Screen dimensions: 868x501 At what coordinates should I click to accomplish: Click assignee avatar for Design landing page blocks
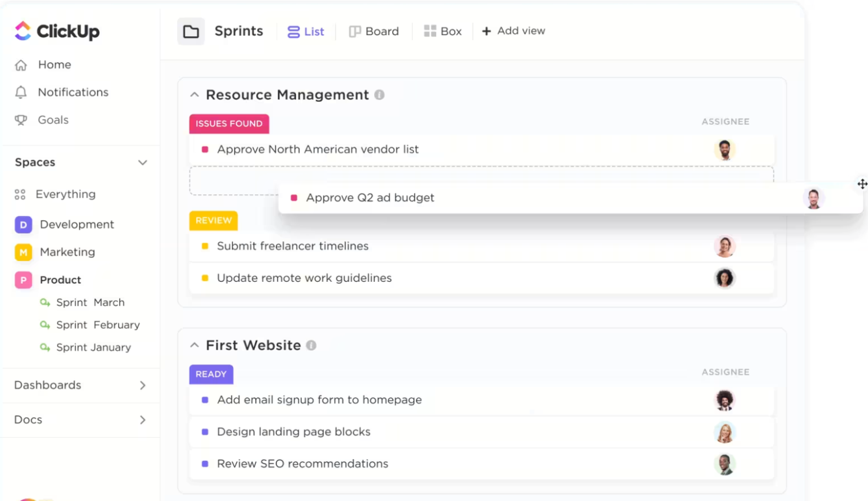(724, 432)
